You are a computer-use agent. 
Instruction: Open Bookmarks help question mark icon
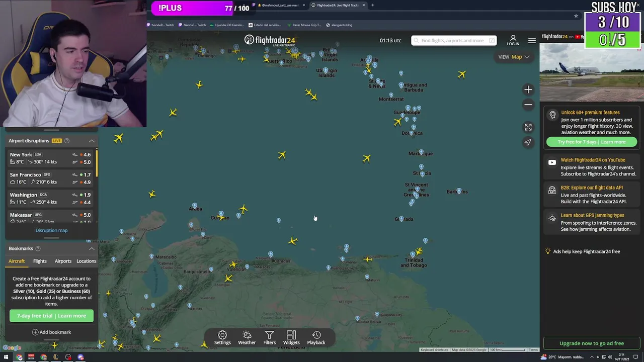pos(38,248)
